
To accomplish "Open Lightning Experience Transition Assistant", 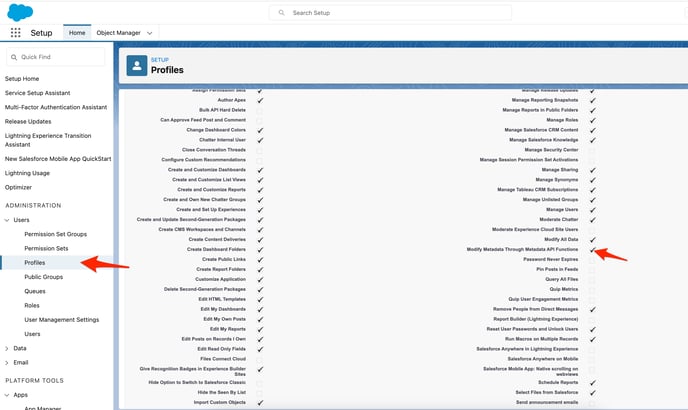I will (48, 140).
